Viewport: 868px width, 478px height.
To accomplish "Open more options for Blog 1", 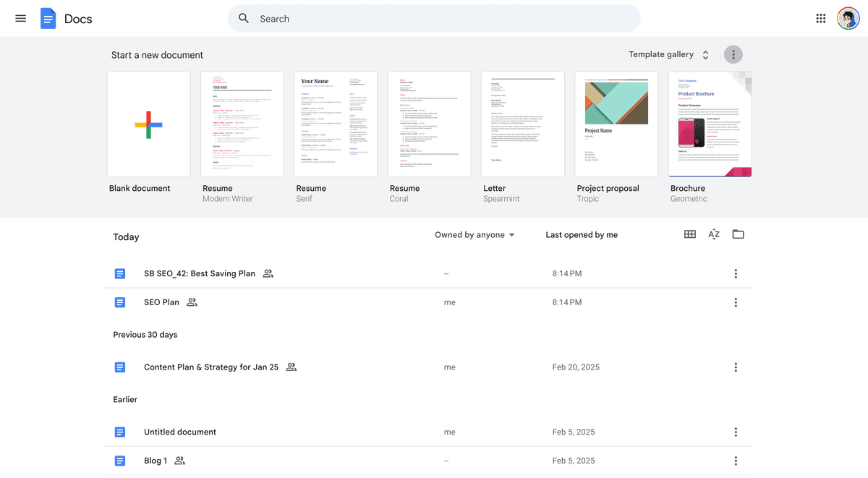I will (x=736, y=461).
